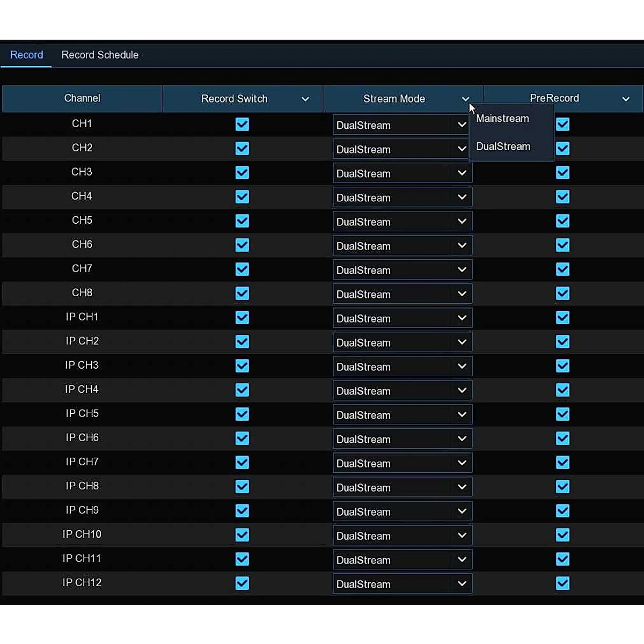The image size is (644, 644).
Task: Click the PreRecord column header chevron
Action: pos(626,99)
